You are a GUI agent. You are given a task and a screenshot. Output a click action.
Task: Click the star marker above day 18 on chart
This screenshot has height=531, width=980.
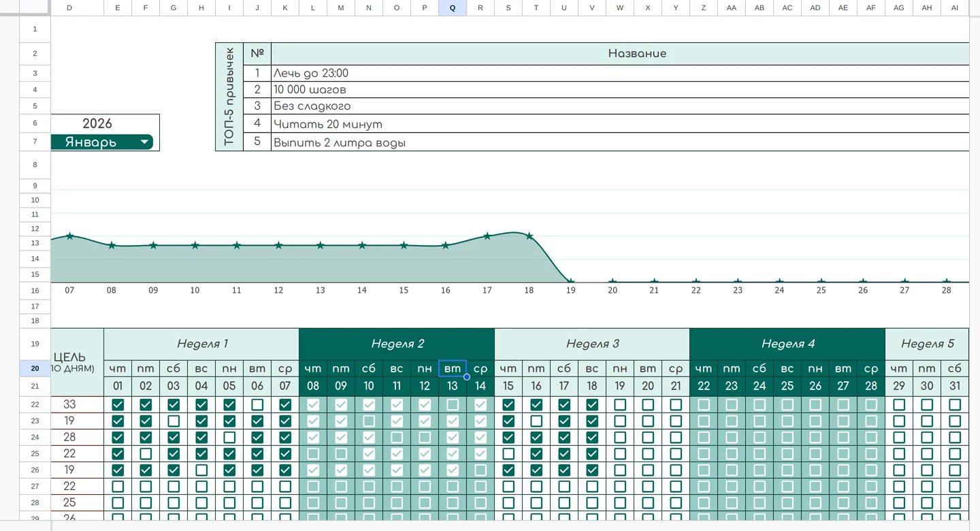(529, 236)
